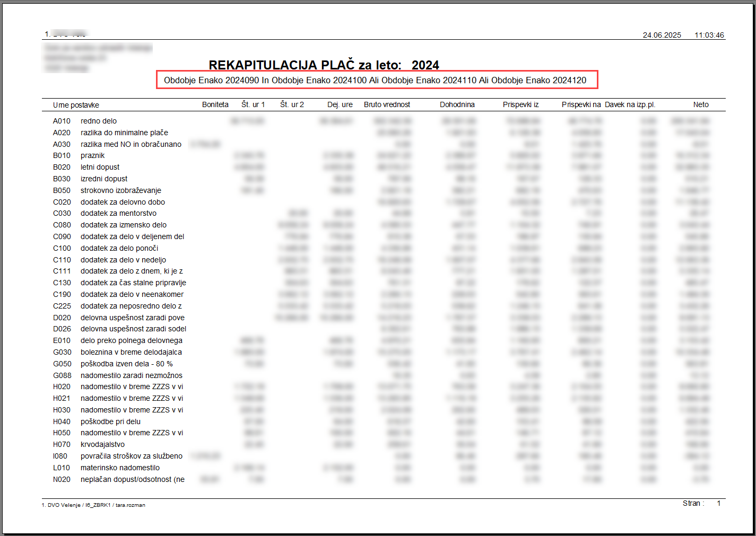Viewport: 756px width, 536px height.
Task: Click the Boniteta column header
Action: 215,104
